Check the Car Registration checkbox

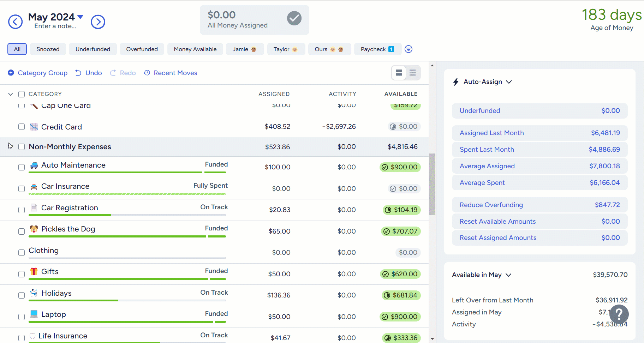22,210
